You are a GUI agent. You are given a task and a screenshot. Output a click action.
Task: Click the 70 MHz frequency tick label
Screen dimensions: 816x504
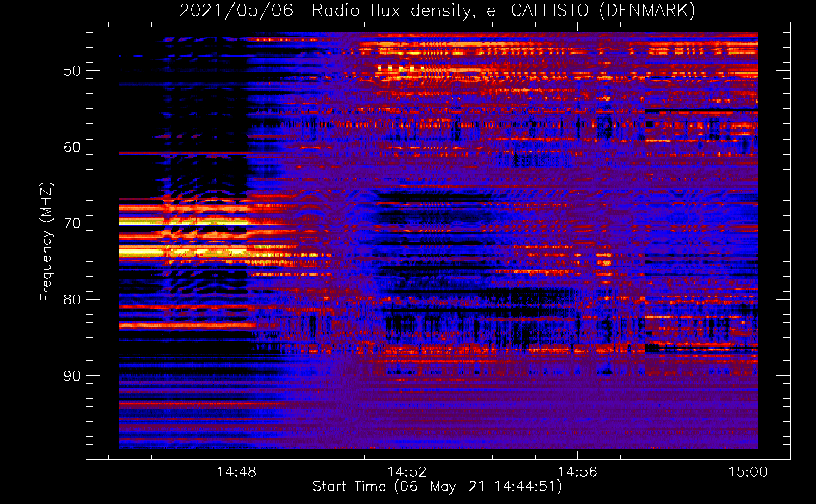(72, 223)
